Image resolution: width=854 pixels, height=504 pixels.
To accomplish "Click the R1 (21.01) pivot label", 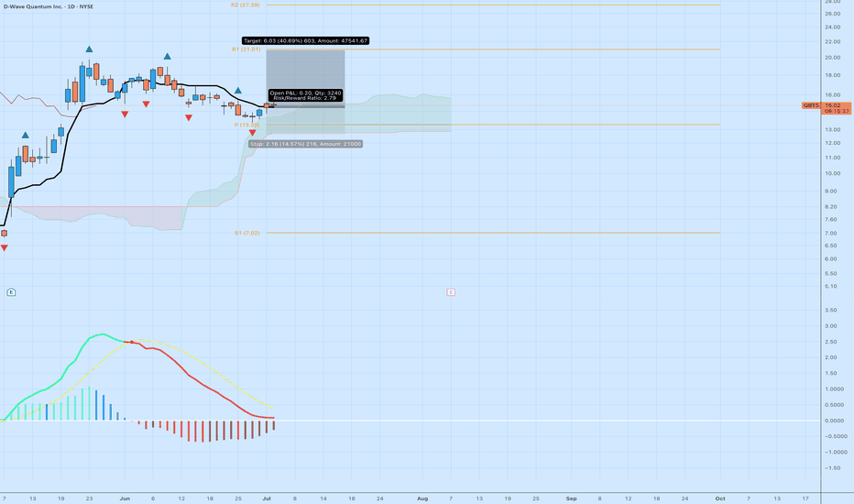I will pos(246,49).
